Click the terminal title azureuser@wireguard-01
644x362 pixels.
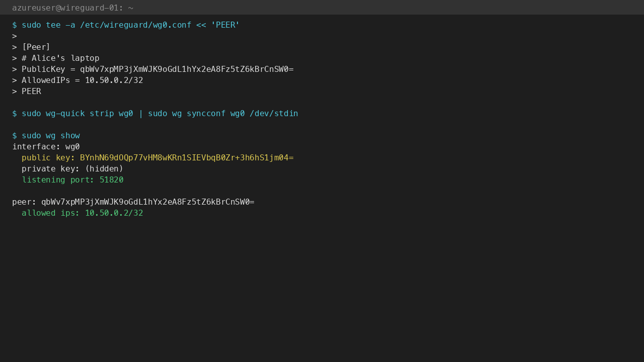72,8
